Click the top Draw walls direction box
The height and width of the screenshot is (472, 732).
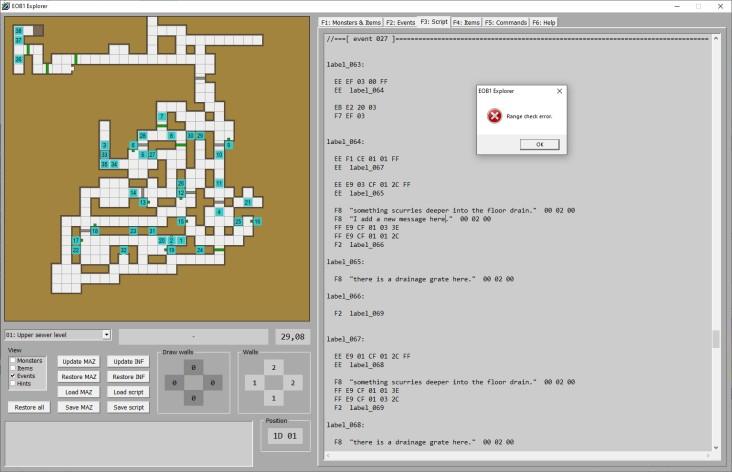195,367
